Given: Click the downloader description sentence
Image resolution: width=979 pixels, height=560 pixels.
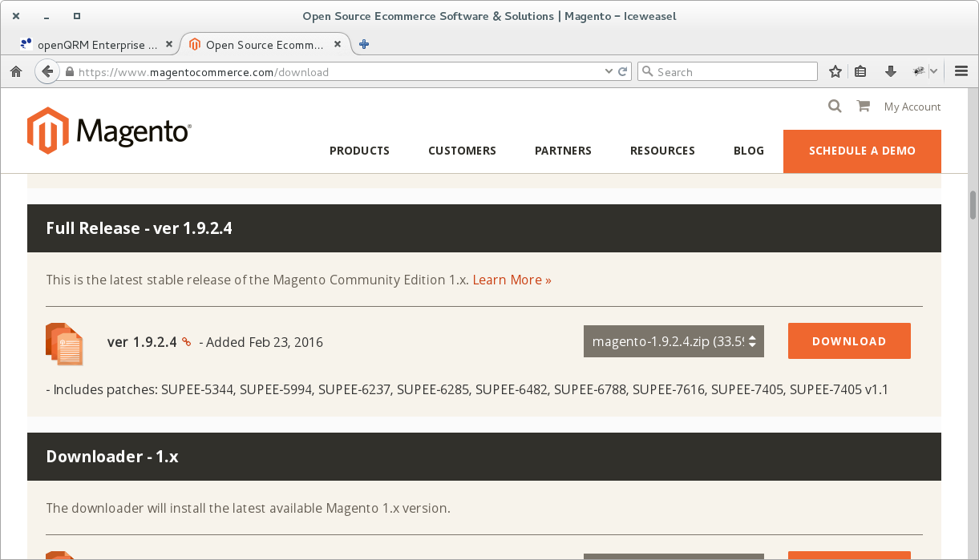Looking at the screenshot, I should pos(248,508).
